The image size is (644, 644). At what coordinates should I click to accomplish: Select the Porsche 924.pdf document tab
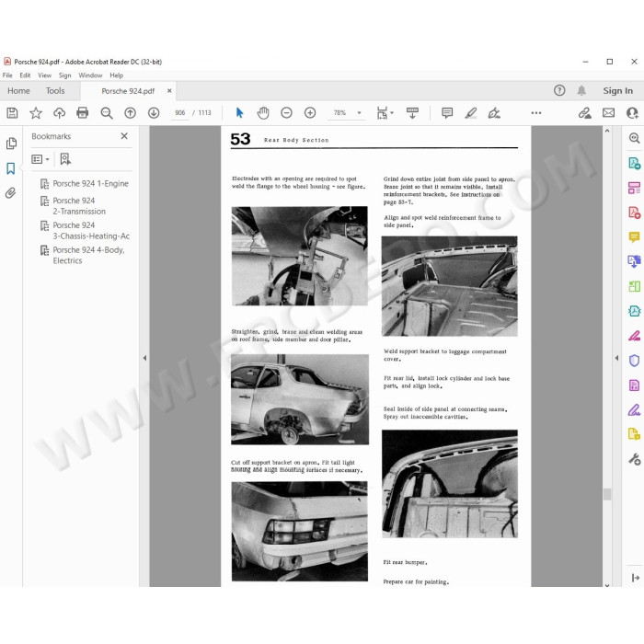128,91
